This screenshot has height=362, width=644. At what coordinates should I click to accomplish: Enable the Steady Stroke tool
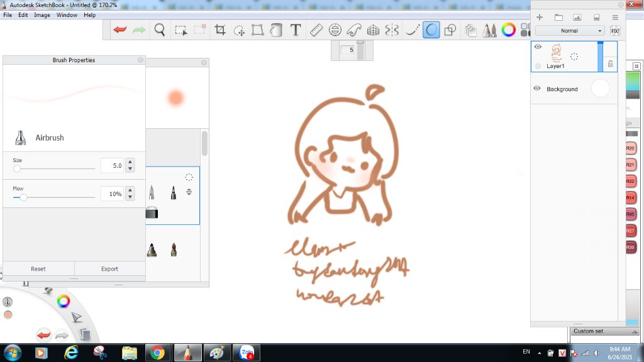coord(413,30)
